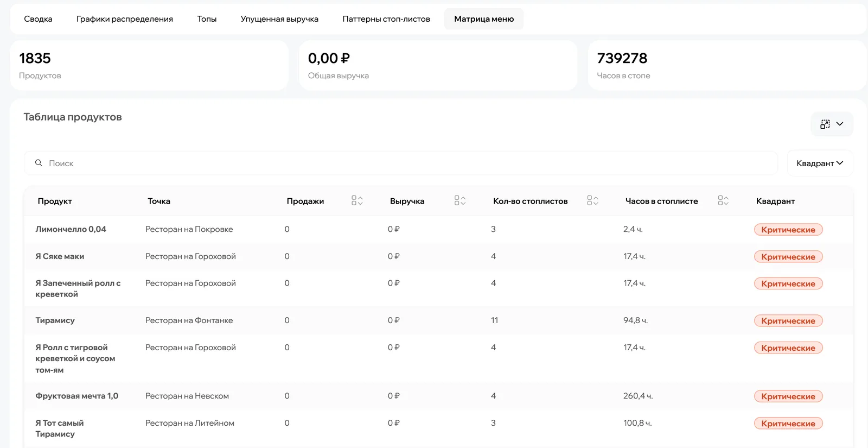Click Ресторан на Покровке cell
The width and height of the screenshot is (868, 448).
[189, 229]
